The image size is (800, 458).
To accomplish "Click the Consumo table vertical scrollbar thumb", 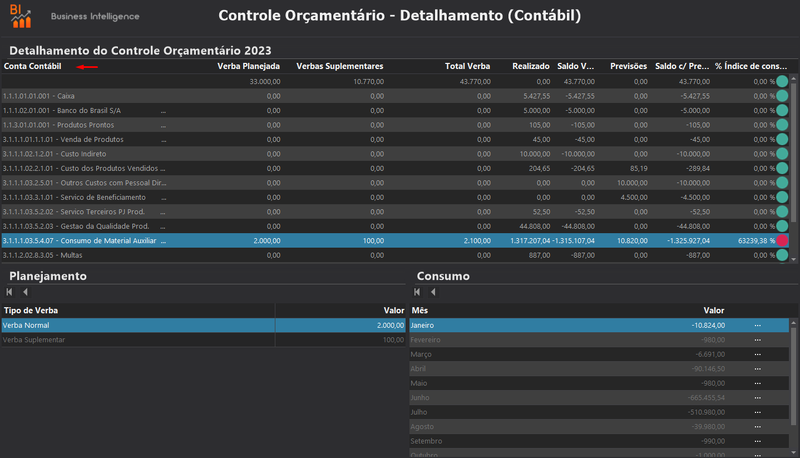I will 793,376.
